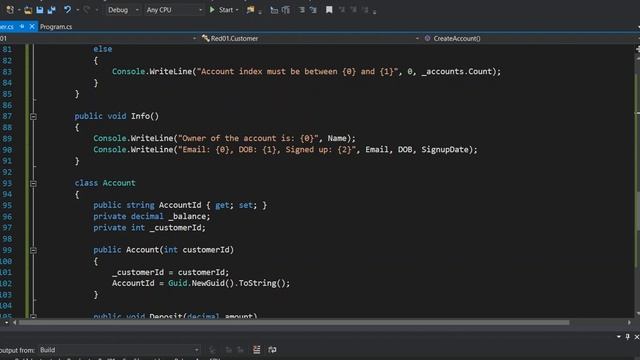Image resolution: width=640 pixels, height=360 pixels.
Task: Click the Clear All output icon
Action: 256,350
